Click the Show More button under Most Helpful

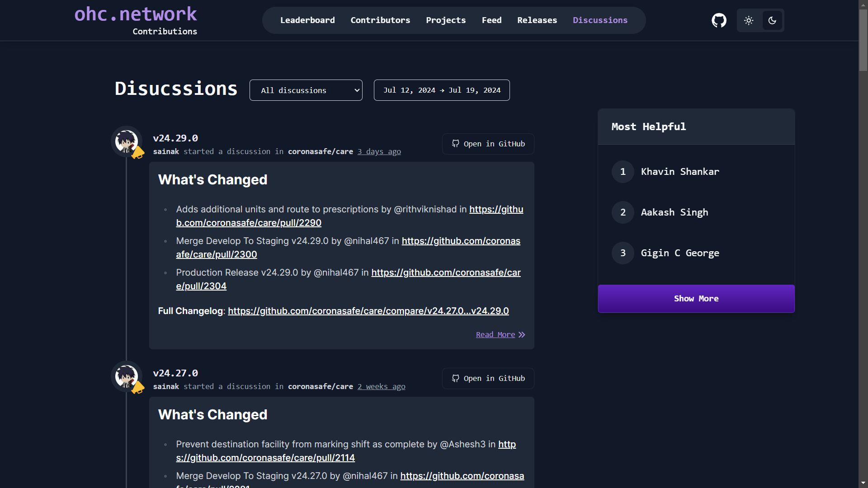pyautogui.click(x=696, y=298)
